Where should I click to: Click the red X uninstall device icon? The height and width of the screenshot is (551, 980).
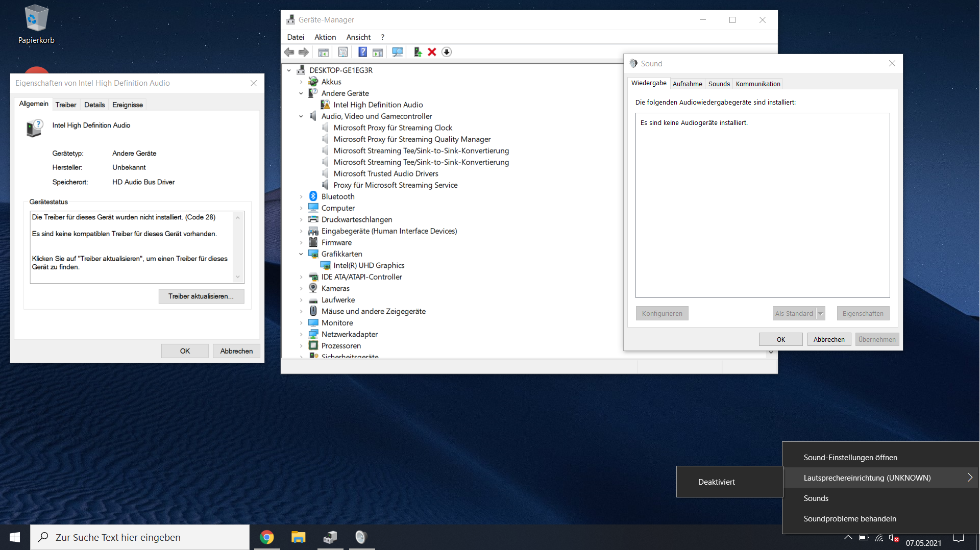coord(432,52)
